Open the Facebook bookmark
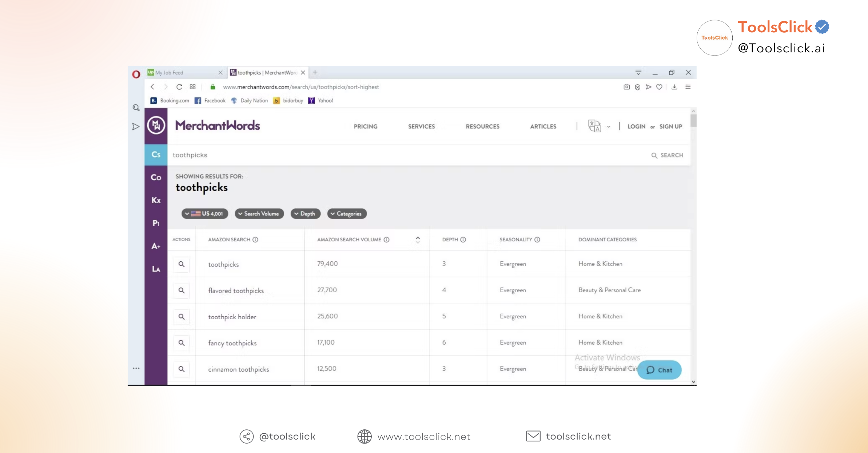 click(210, 101)
